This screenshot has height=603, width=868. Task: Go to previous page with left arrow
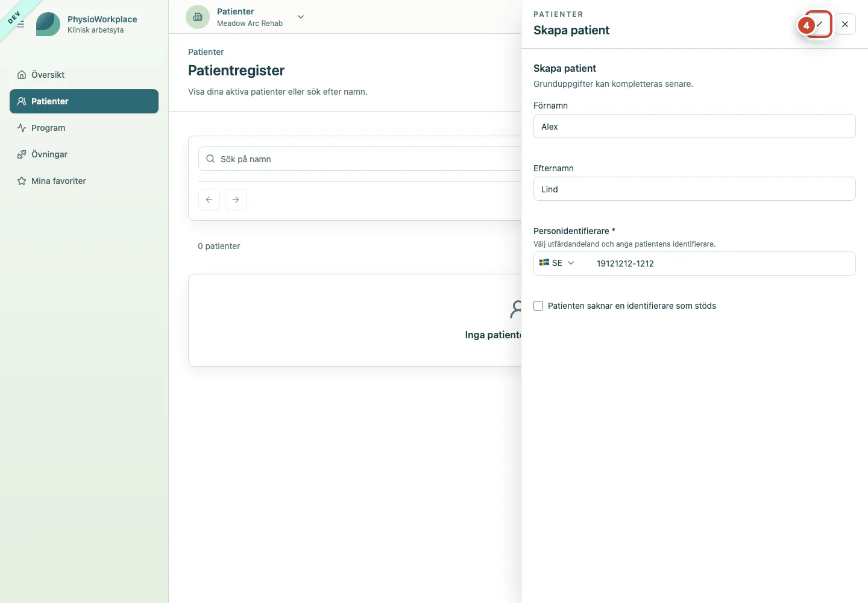click(209, 200)
